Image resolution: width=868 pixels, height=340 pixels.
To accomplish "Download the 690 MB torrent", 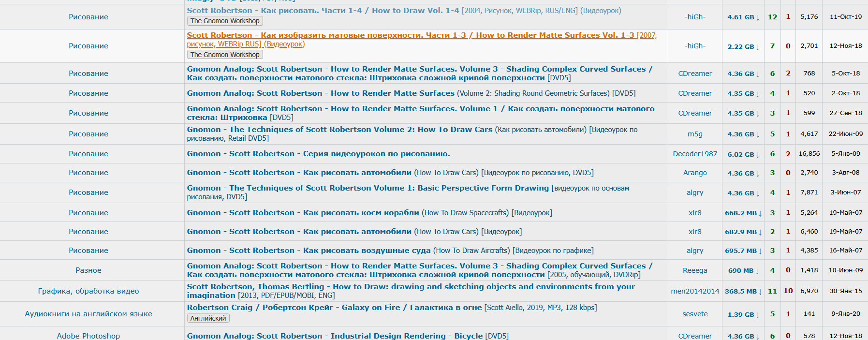I will (743, 270).
